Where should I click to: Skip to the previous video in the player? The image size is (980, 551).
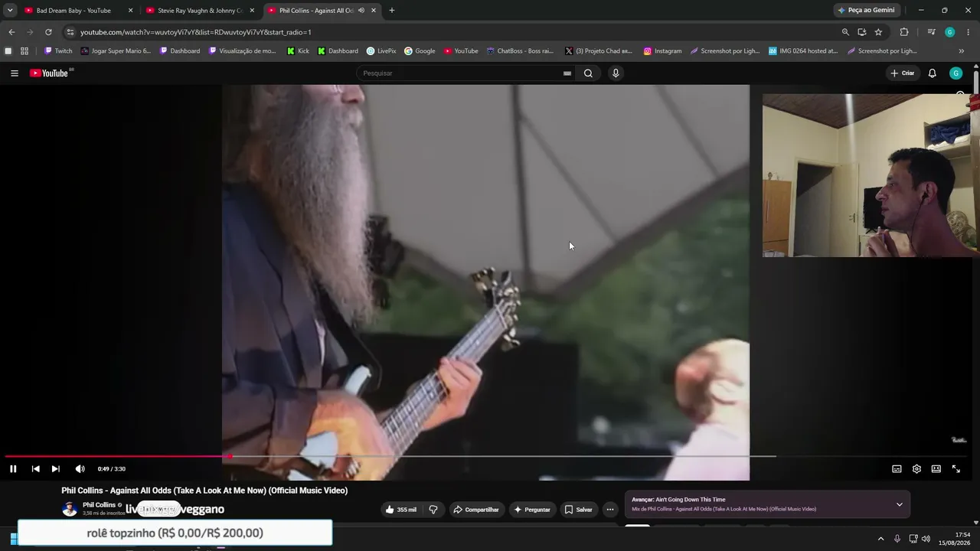(35, 469)
